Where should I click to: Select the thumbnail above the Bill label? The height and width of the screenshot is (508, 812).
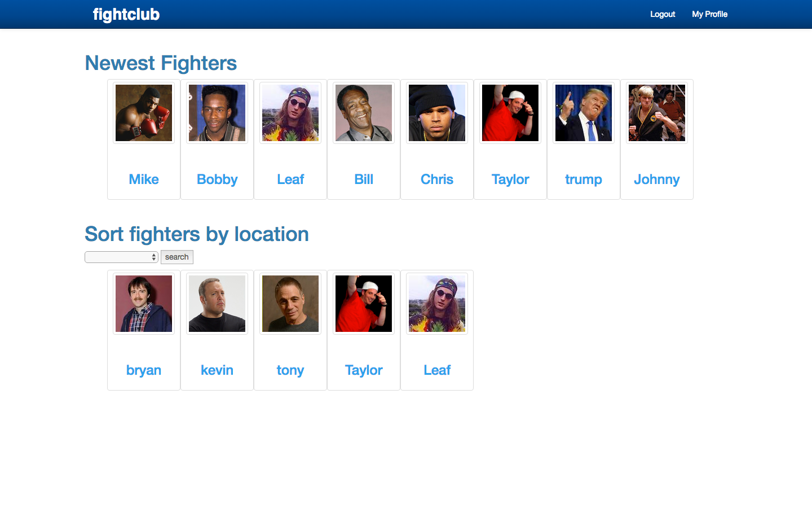click(364, 113)
